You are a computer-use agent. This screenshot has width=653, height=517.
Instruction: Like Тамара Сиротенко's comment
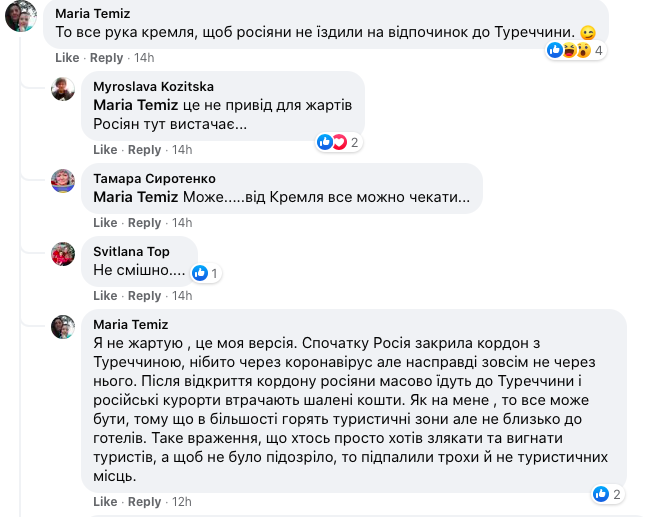[x=105, y=223]
